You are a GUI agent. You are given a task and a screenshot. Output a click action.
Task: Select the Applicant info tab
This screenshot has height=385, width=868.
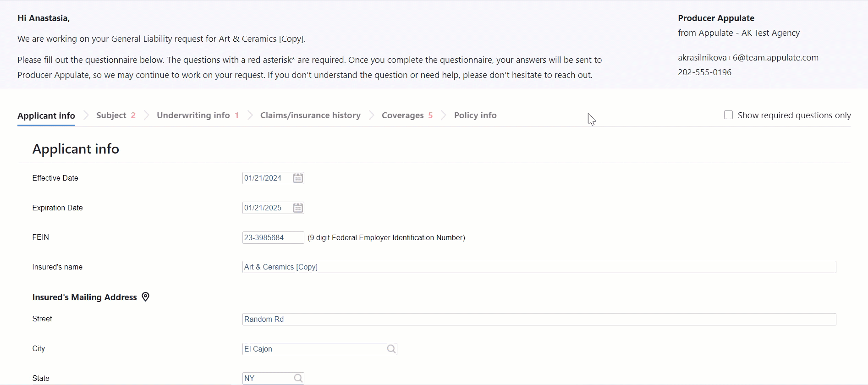pyautogui.click(x=46, y=115)
